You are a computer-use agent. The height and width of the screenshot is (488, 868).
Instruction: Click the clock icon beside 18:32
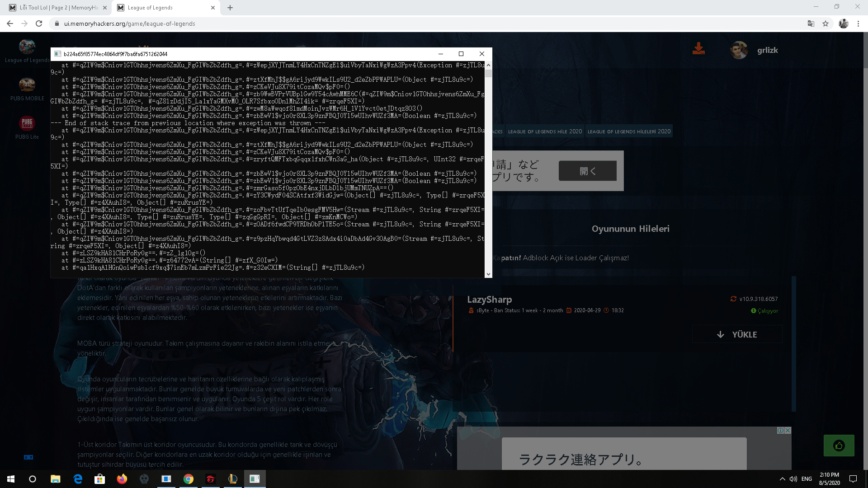coord(606,310)
